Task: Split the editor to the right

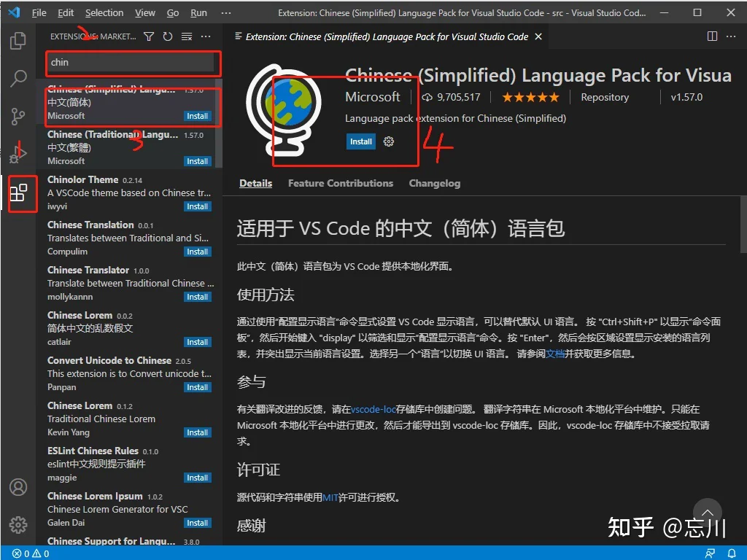Action: tap(712, 36)
